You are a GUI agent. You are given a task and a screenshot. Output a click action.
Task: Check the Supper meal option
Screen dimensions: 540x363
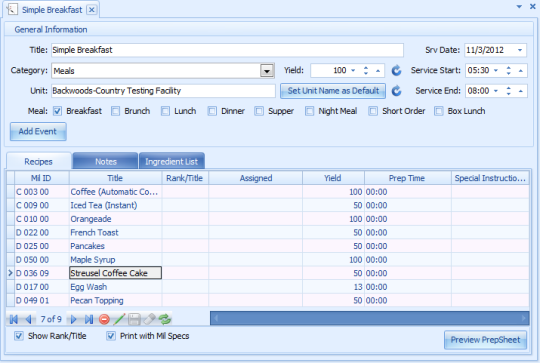coord(259,111)
